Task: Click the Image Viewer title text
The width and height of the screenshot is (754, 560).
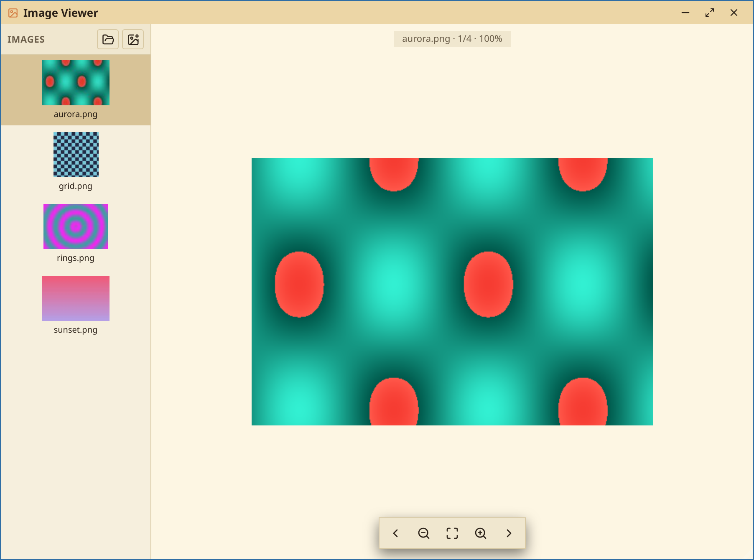Action: click(61, 13)
